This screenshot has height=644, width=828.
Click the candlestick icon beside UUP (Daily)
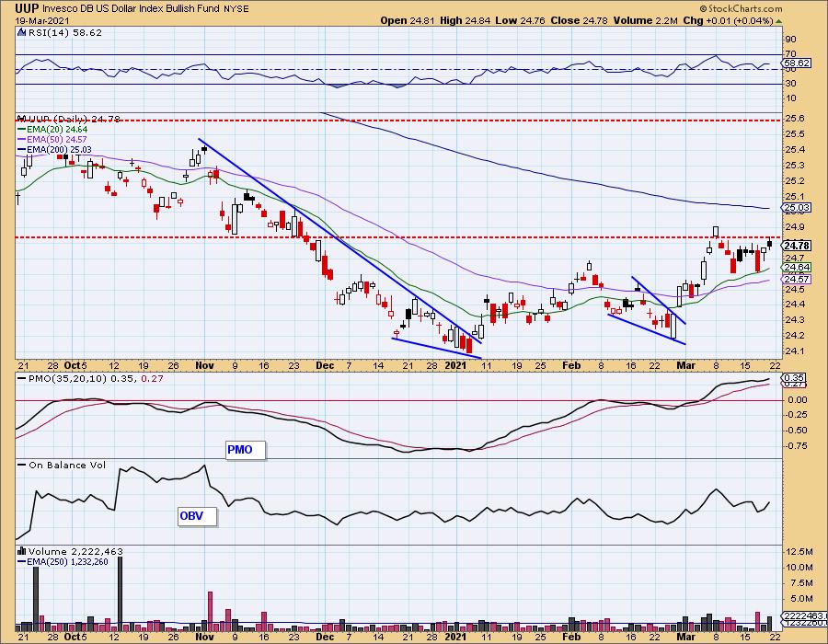[x=21, y=119]
